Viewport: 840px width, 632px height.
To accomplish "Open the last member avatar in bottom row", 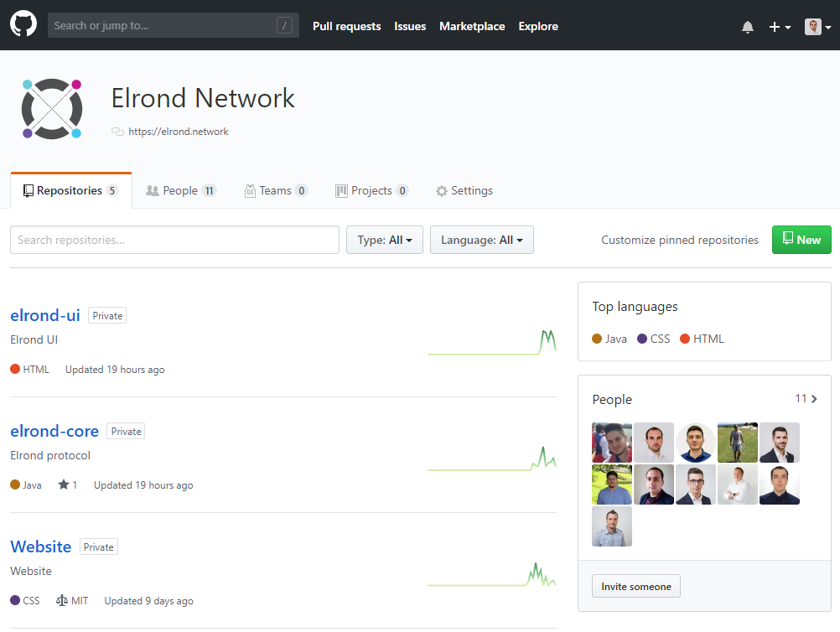I will 612,526.
